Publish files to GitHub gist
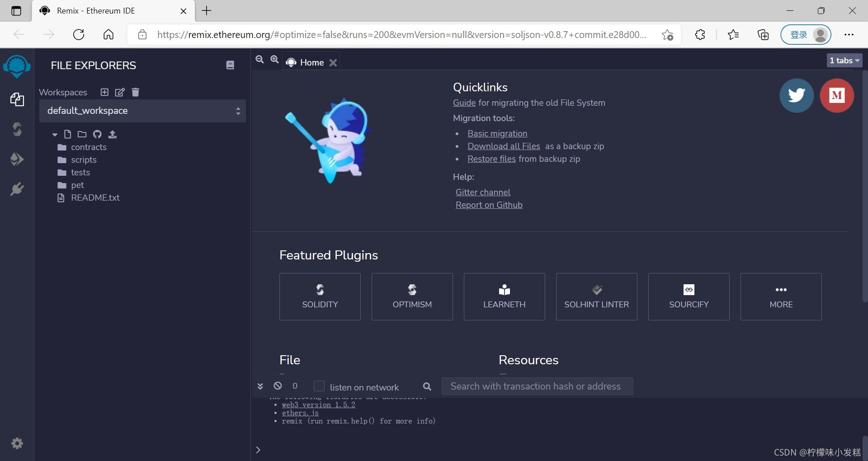This screenshot has height=461, width=868. [97, 134]
